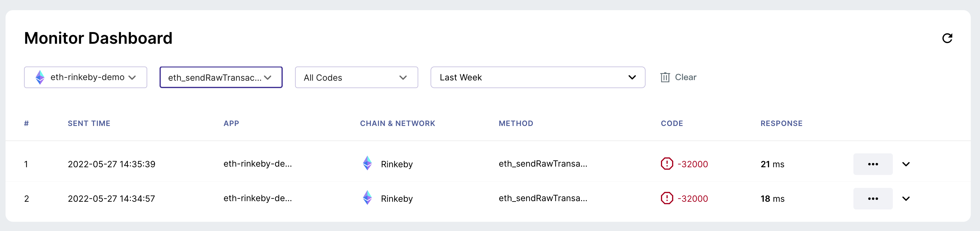
Task: Click the -32000 code in row 1
Action: pyautogui.click(x=692, y=164)
